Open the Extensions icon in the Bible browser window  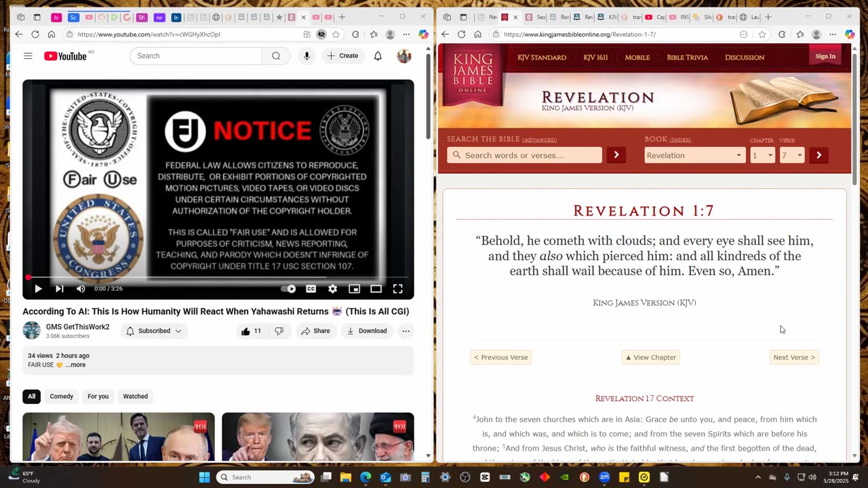[782, 34]
